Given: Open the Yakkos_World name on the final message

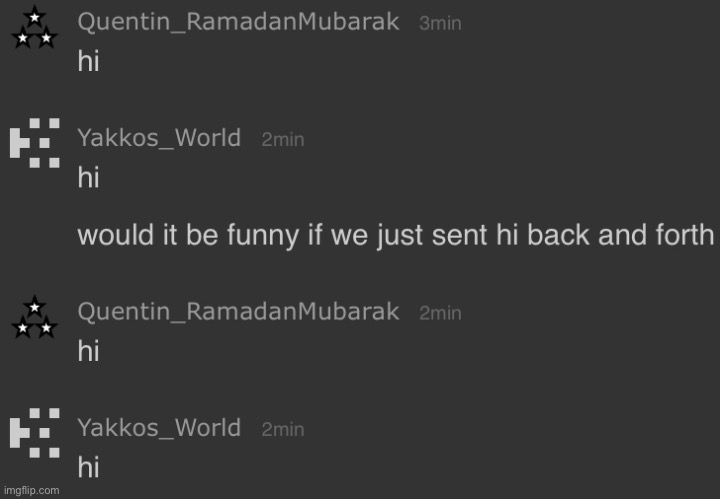Looking at the screenshot, I should (x=159, y=428).
